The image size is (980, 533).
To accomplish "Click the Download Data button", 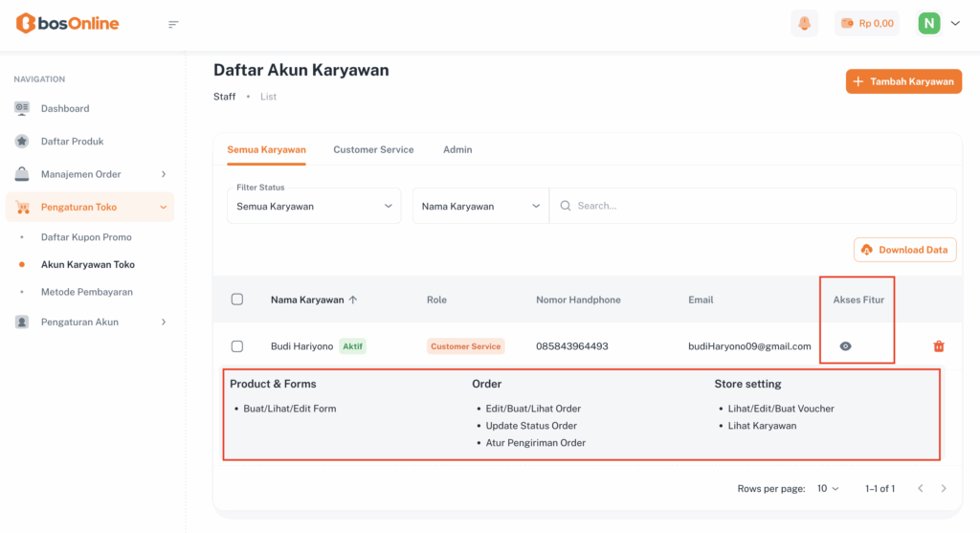I will (x=904, y=250).
